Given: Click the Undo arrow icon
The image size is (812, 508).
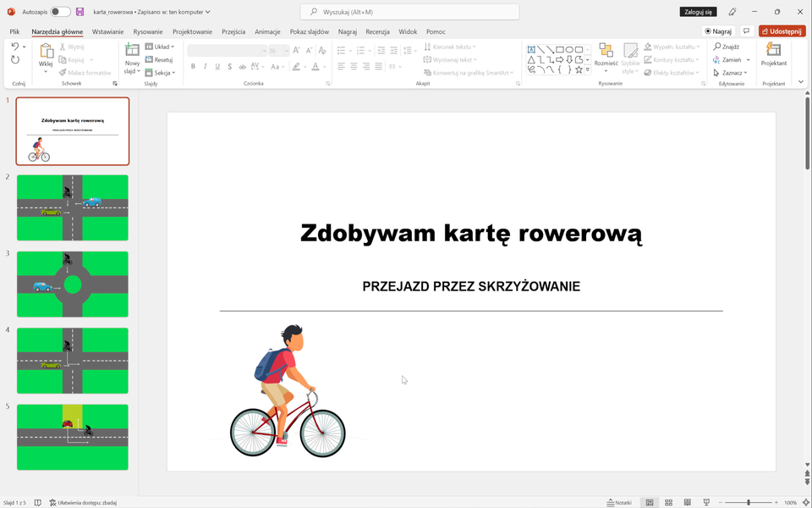Looking at the screenshot, I should click(x=15, y=47).
